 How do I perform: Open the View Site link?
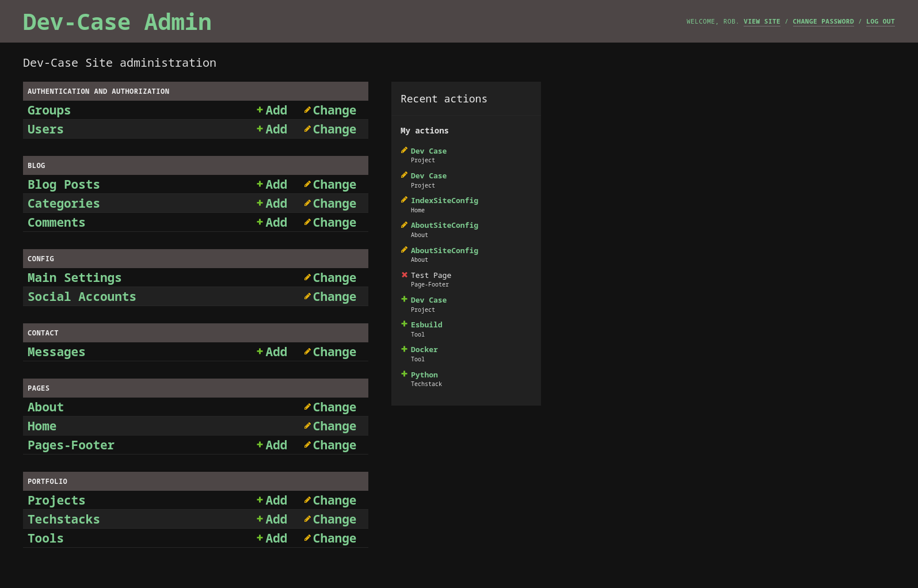point(761,22)
